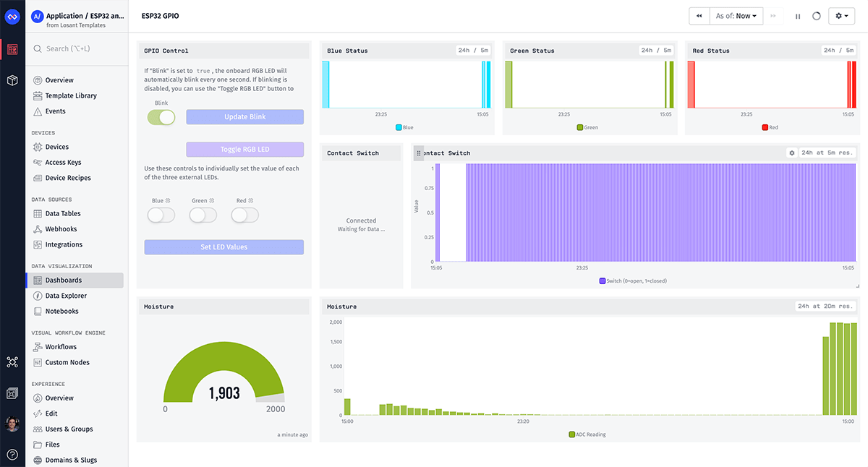The height and width of the screenshot is (467, 868).
Task: Open the dashboard settings gear dropdown
Action: [841, 16]
